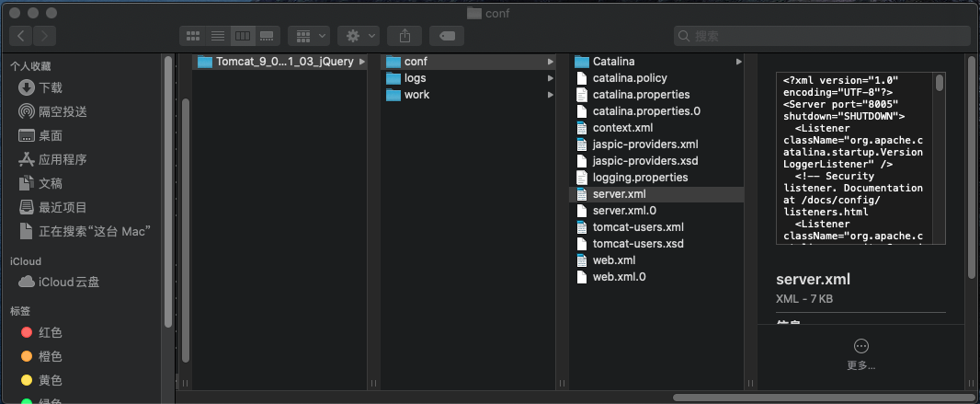Select context.xml file
Image resolution: width=980 pixels, height=404 pixels.
click(x=656, y=128)
